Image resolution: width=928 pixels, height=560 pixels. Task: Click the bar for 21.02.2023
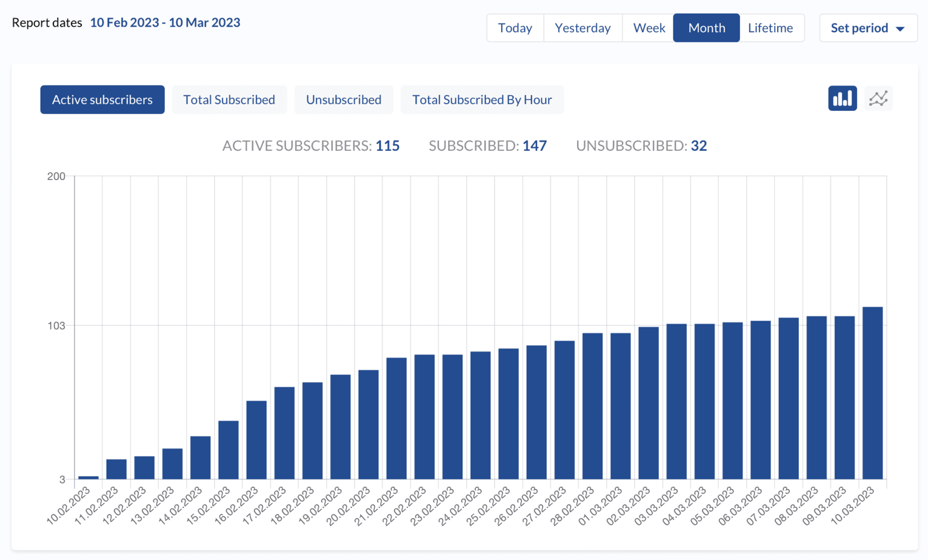(396, 418)
